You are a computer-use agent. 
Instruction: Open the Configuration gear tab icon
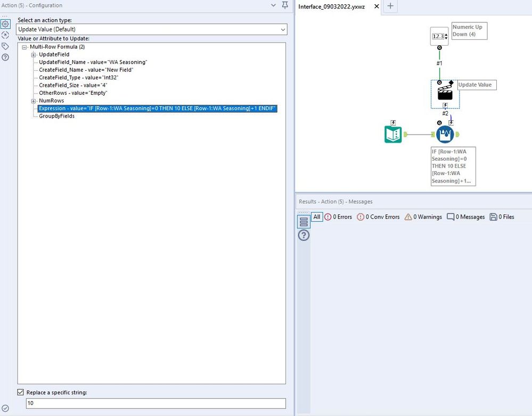point(5,24)
